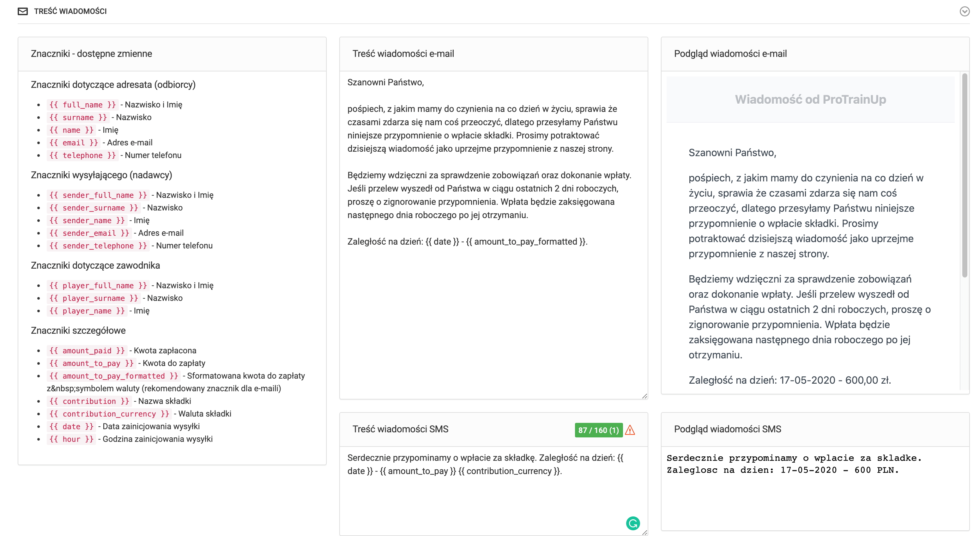Click the {{ amount_to_pay_formatted }} tag
The image size is (980, 536).
coord(113,376)
